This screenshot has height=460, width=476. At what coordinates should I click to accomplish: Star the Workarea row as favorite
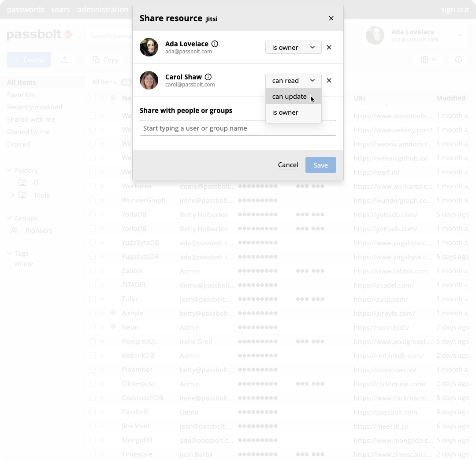point(102,186)
